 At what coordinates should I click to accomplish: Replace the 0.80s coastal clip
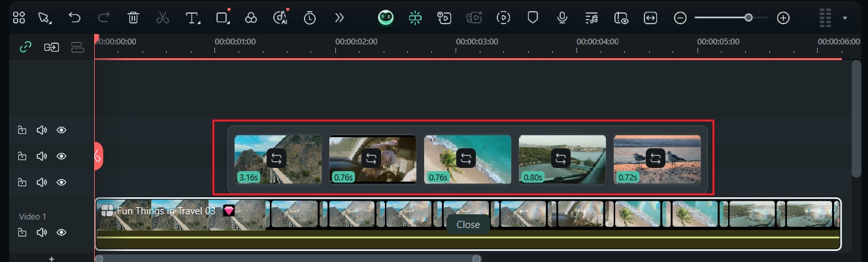(561, 158)
